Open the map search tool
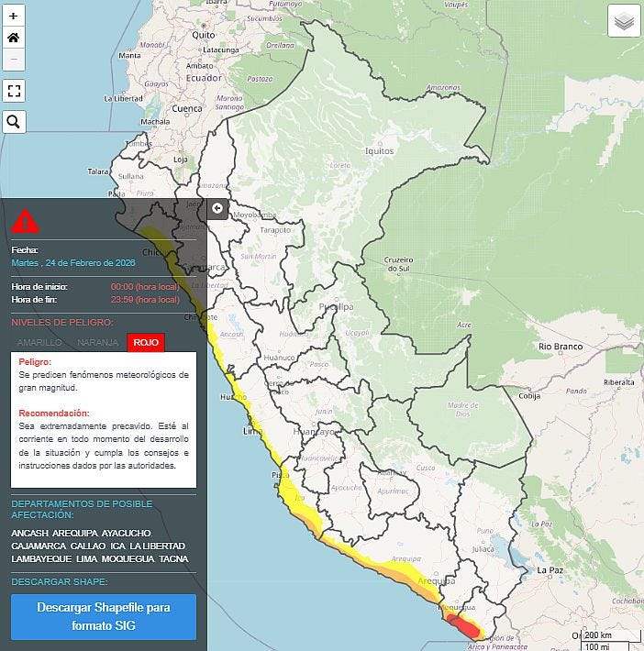 14,121
